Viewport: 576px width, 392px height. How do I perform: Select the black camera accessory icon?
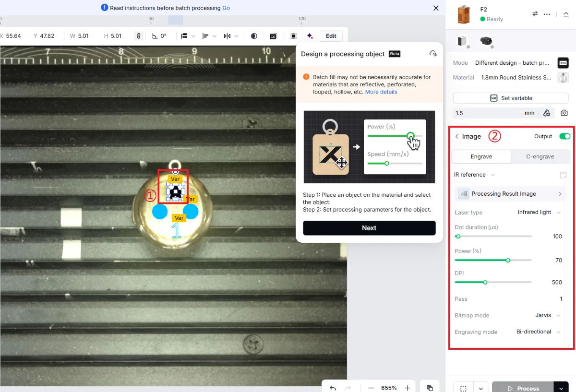(x=486, y=41)
